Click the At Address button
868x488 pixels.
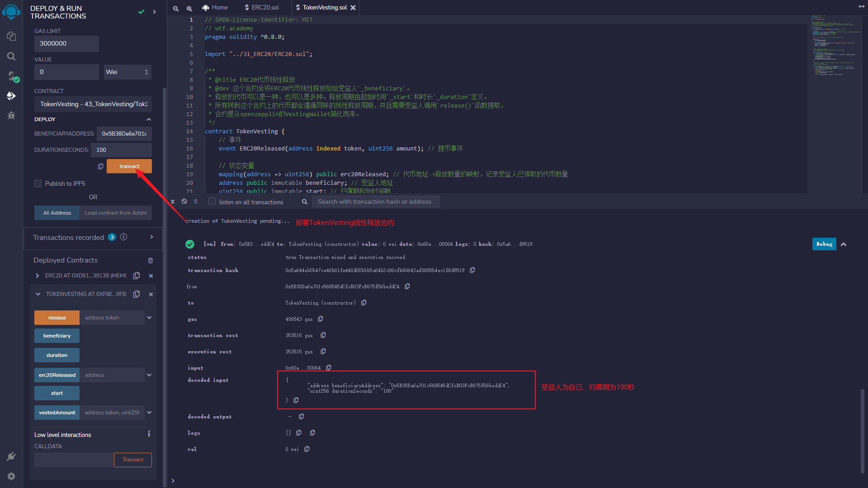click(57, 213)
